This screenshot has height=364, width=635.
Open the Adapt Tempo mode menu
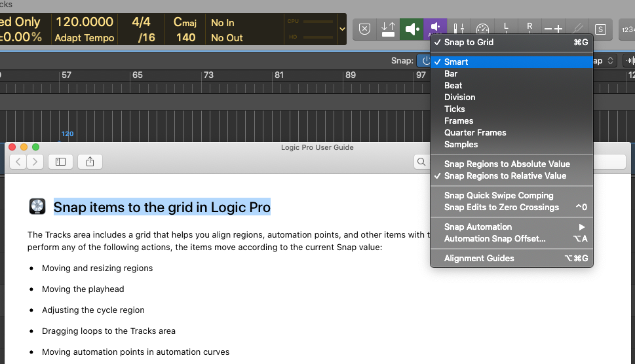point(85,37)
